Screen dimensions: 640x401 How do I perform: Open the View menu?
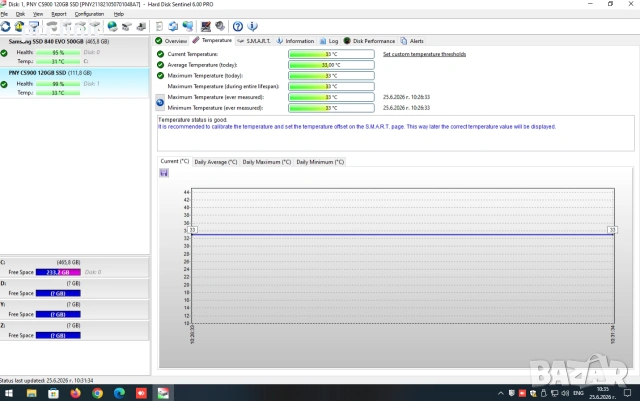tap(38, 14)
